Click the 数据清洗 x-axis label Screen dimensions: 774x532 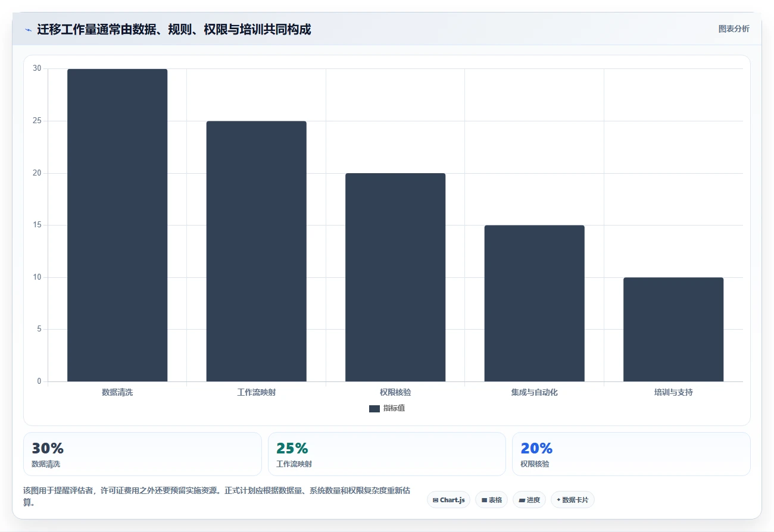tap(117, 393)
